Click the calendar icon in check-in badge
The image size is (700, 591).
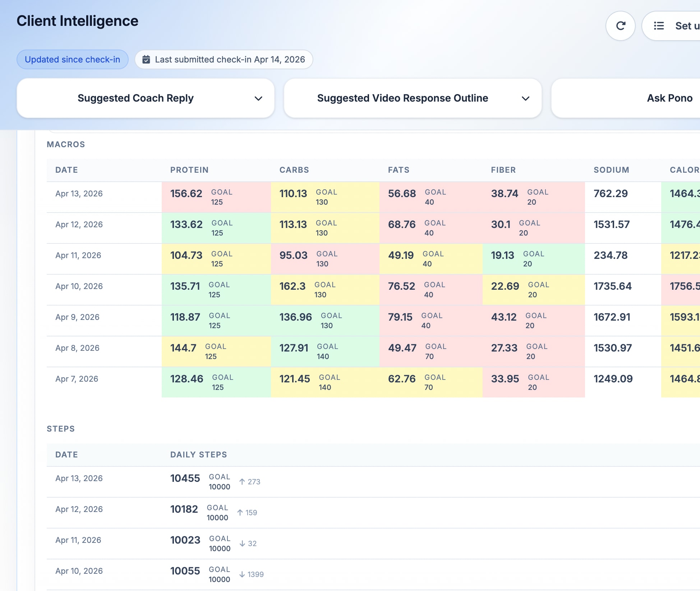146,60
